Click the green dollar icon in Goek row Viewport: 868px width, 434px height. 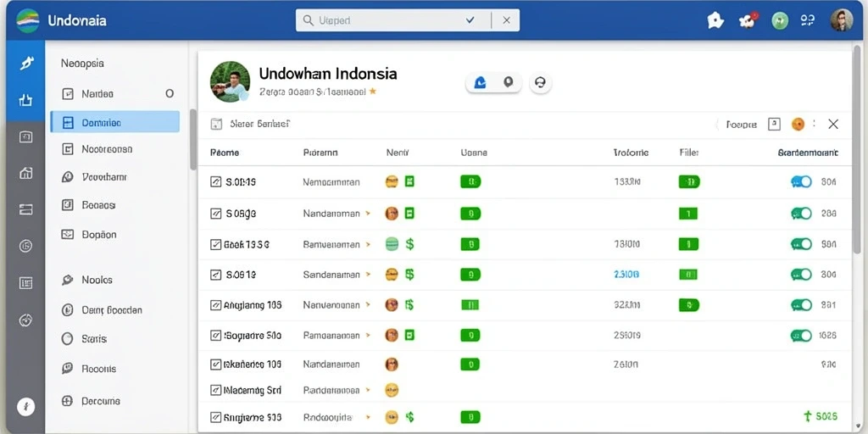409,243
